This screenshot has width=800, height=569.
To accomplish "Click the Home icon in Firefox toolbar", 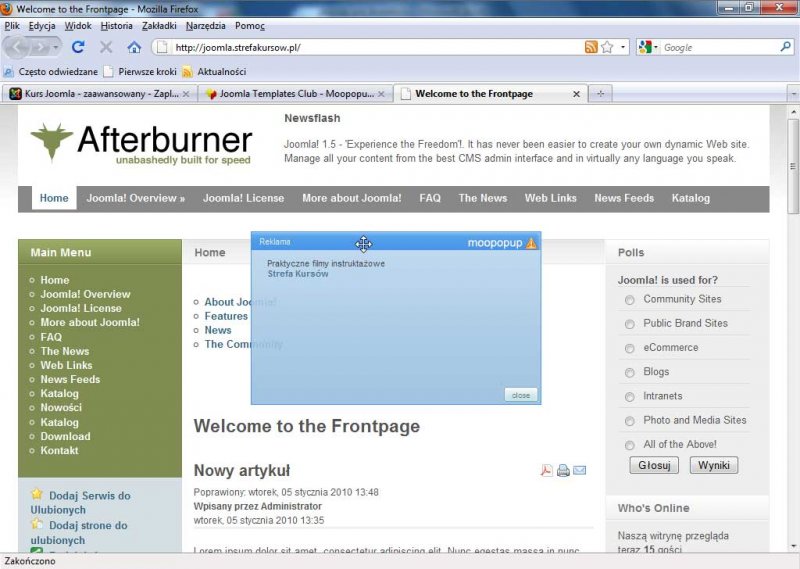I will point(134,47).
